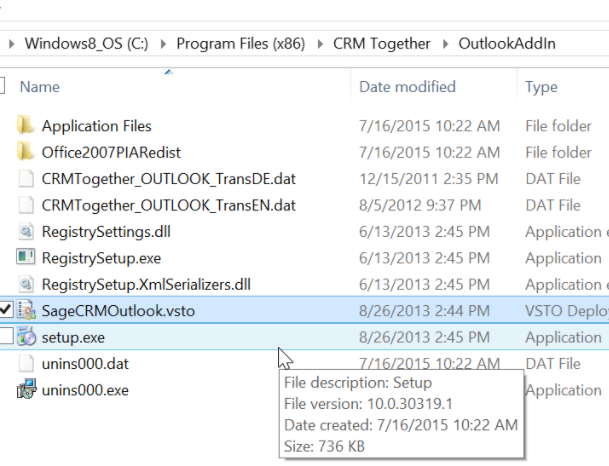Viewport: 609px width, 466px height.
Task: Go to Windows8_OS (C:) in address bar
Action: 87,43
